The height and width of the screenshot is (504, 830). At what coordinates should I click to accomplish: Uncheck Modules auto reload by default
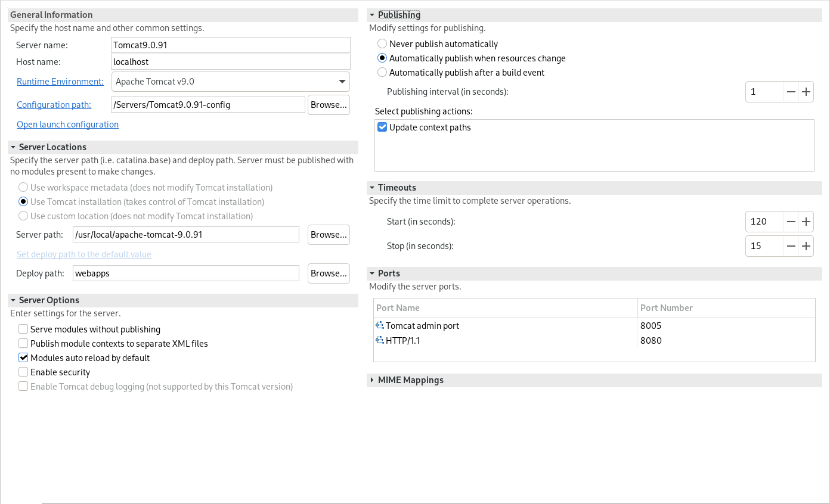[23, 358]
